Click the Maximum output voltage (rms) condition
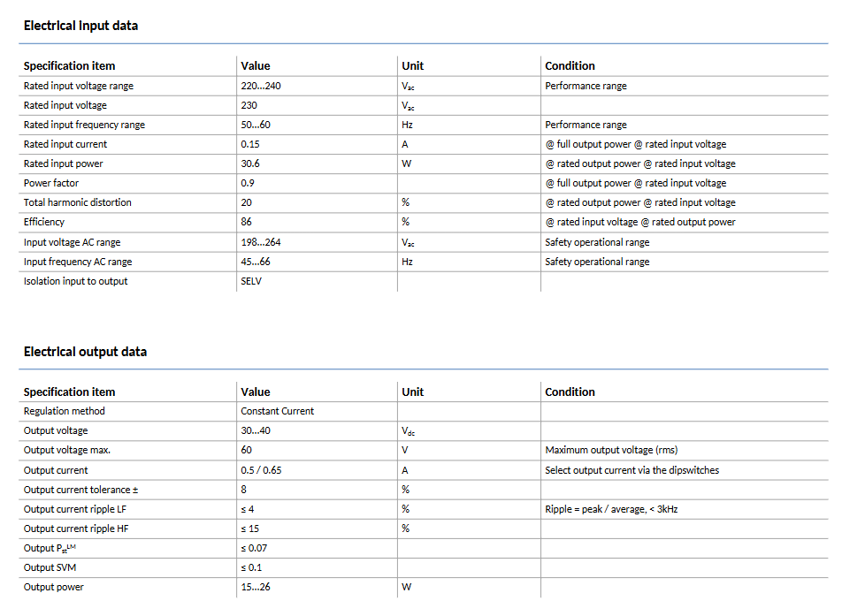This screenshot has width=842, height=616. pyautogui.click(x=612, y=450)
